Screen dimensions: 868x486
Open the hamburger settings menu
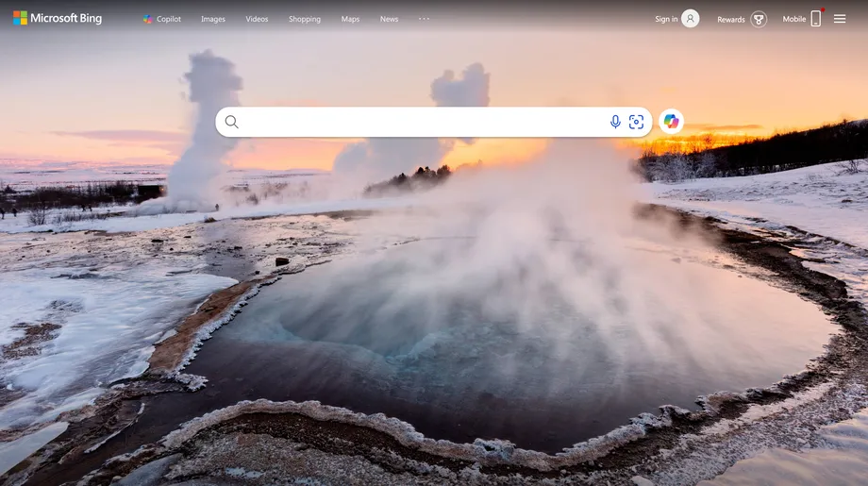(840, 19)
